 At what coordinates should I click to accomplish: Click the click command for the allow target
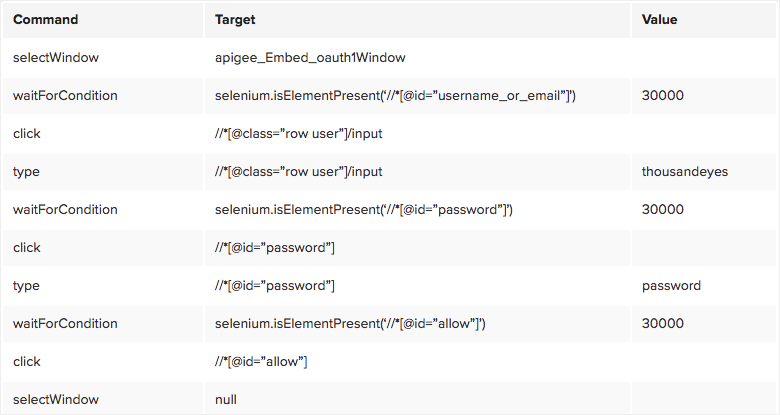point(27,362)
